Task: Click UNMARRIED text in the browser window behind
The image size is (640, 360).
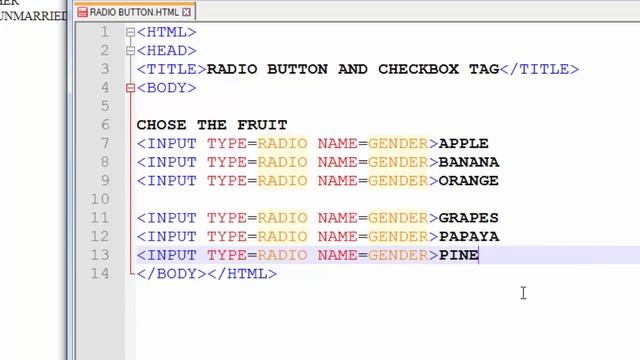Action: (x=33, y=16)
